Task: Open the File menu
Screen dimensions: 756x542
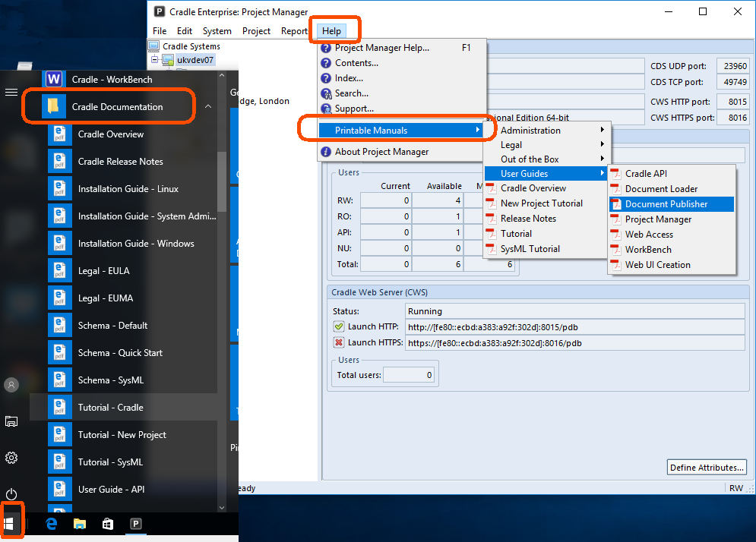Action: [160, 31]
